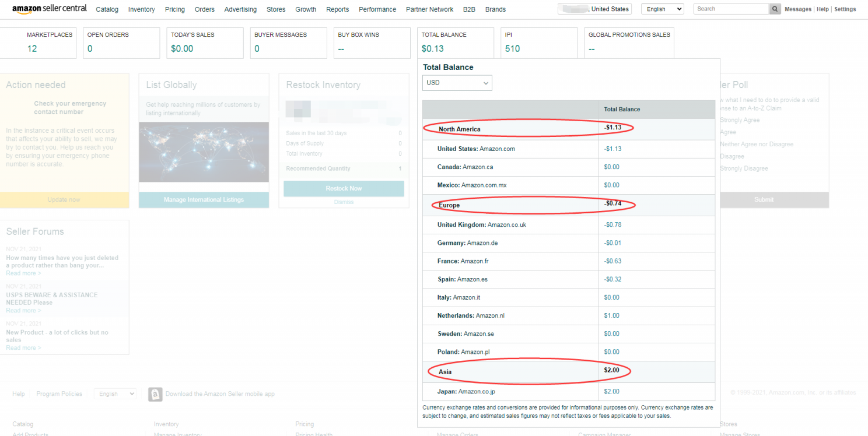The height and width of the screenshot is (436, 868).
Task: Click the Poland balance amount
Action: [612, 351]
